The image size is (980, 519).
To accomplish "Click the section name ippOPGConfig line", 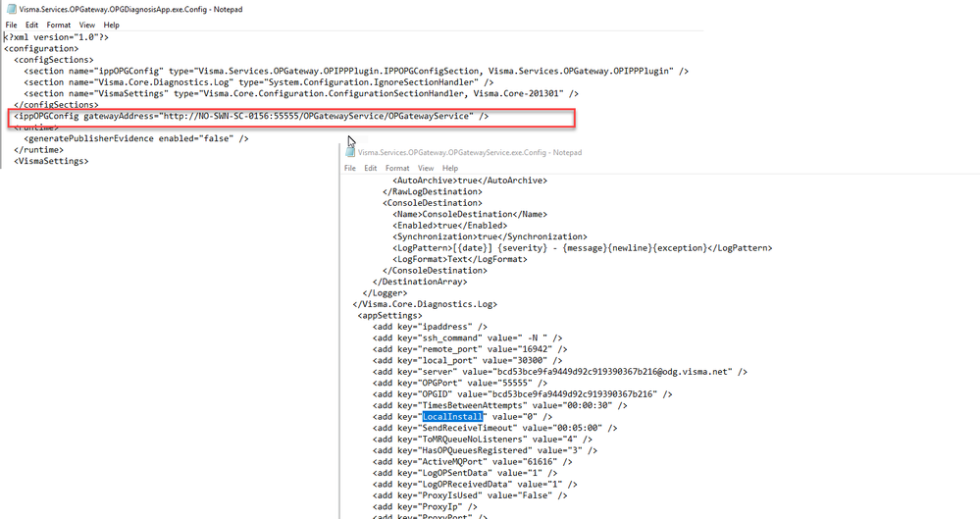I will point(356,72).
